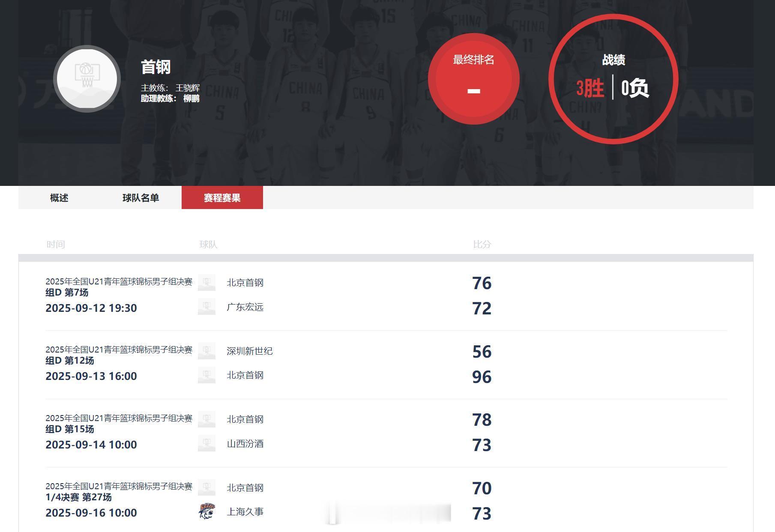Click 广东宏远 score 72
The image size is (775, 532).
click(x=482, y=308)
